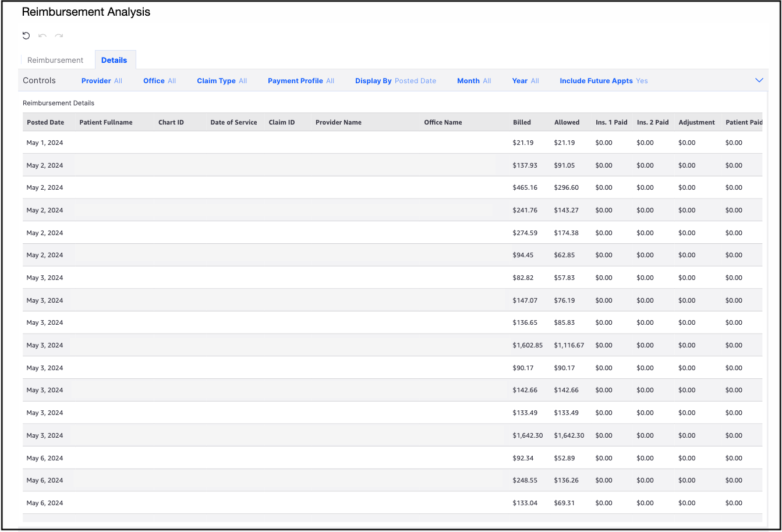This screenshot has width=782, height=532.
Task: Click the Patient Paid column header
Action: pos(744,122)
